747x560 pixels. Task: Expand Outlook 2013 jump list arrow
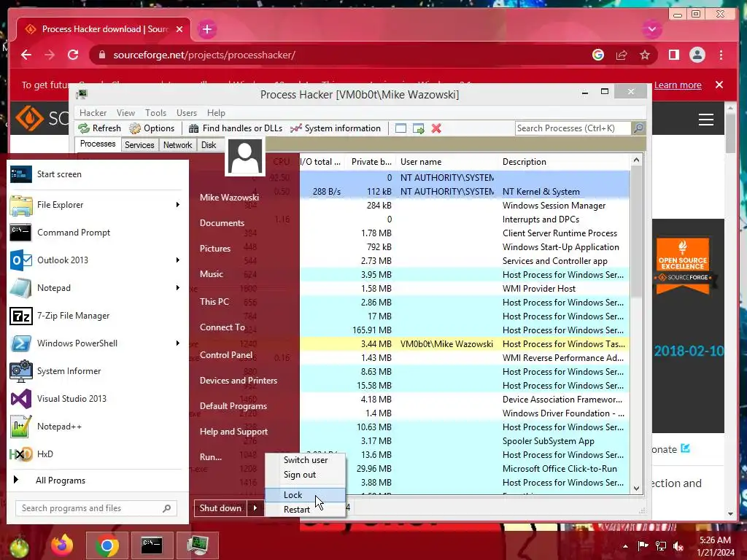pos(178,260)
